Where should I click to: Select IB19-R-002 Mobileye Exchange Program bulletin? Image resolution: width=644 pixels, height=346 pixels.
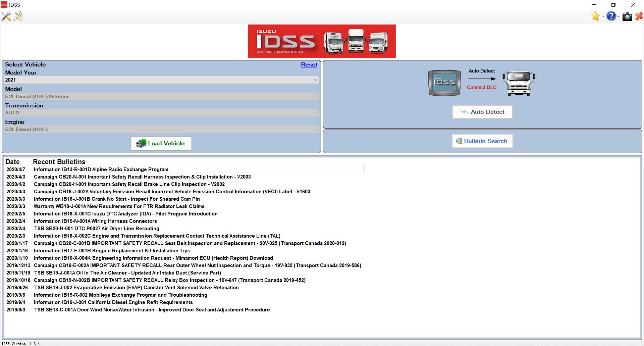185,295
